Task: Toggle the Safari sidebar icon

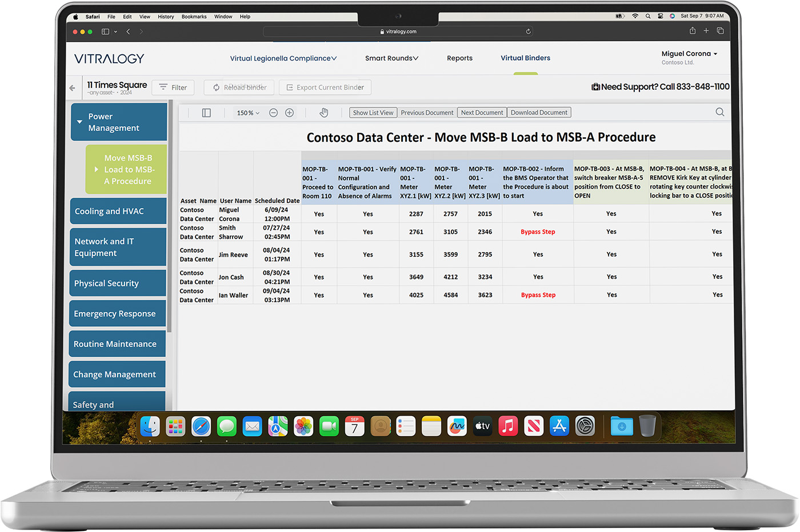Action: [105, 31]
